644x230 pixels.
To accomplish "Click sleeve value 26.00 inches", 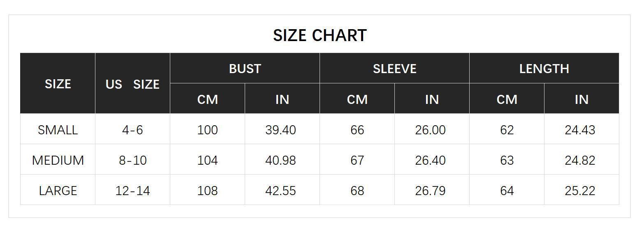I will [430, 130].
